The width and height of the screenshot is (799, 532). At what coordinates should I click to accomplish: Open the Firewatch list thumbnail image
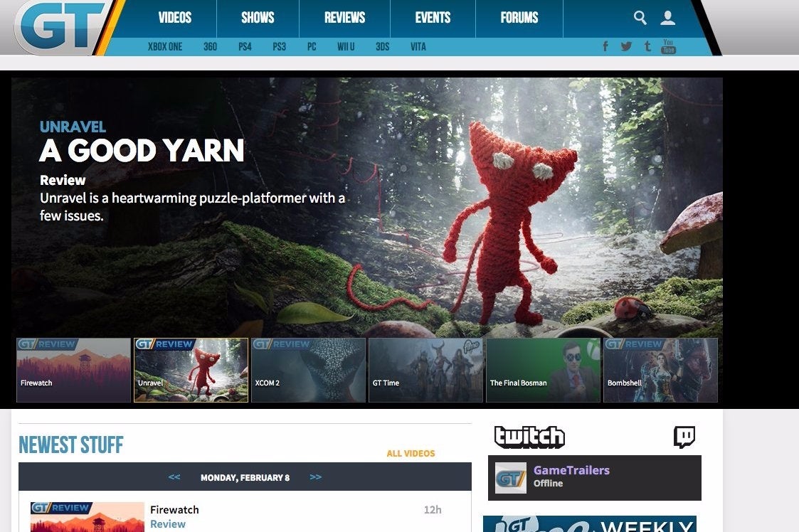point(87,517)
